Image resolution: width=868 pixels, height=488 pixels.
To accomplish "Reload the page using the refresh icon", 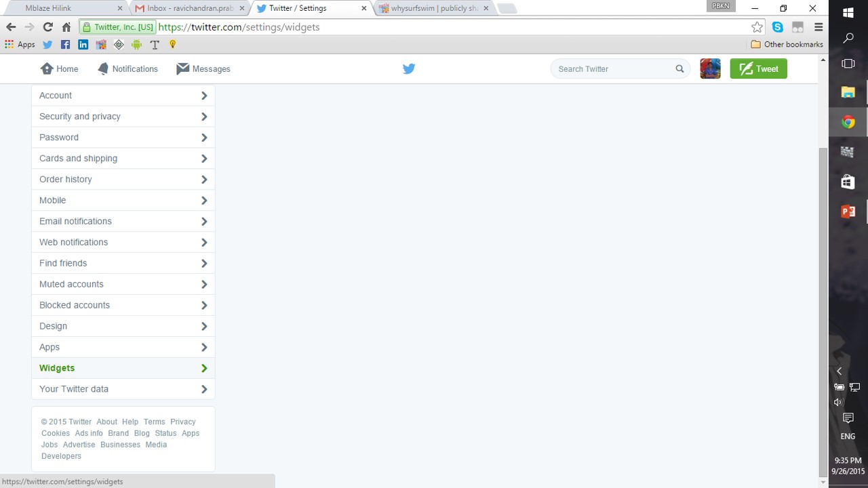I will point(47,27).
